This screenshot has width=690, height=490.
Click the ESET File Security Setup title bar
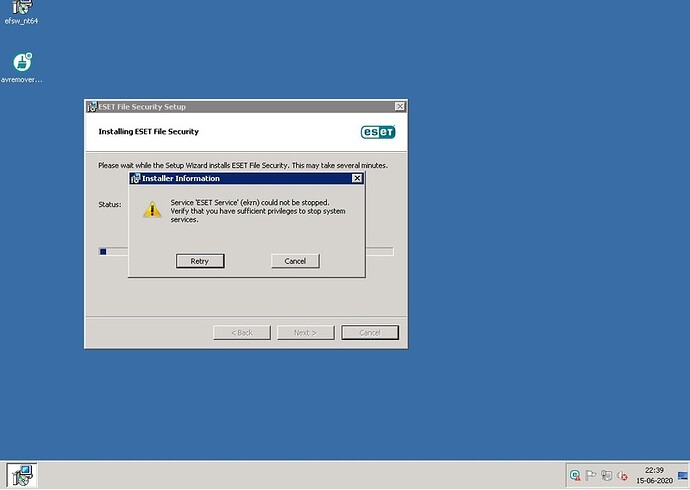click(246, 106)
